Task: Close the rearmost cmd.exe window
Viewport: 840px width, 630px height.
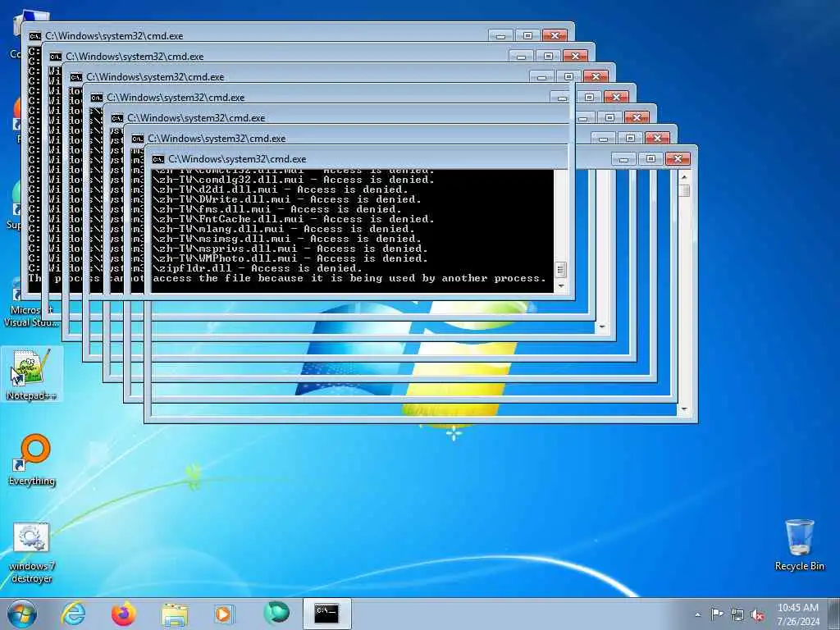Action: (x=555, y=36)
